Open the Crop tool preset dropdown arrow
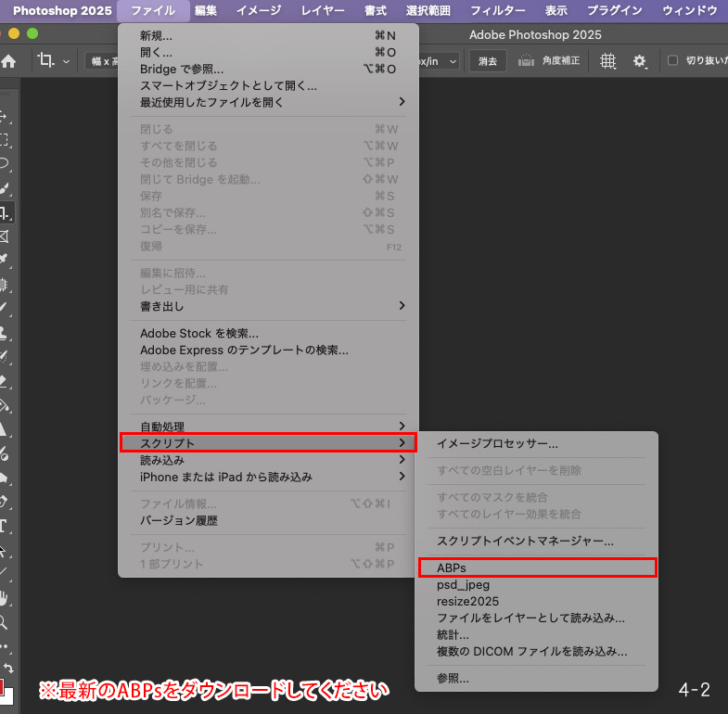This screenshot has height=714, width=728. coord(66,61)
